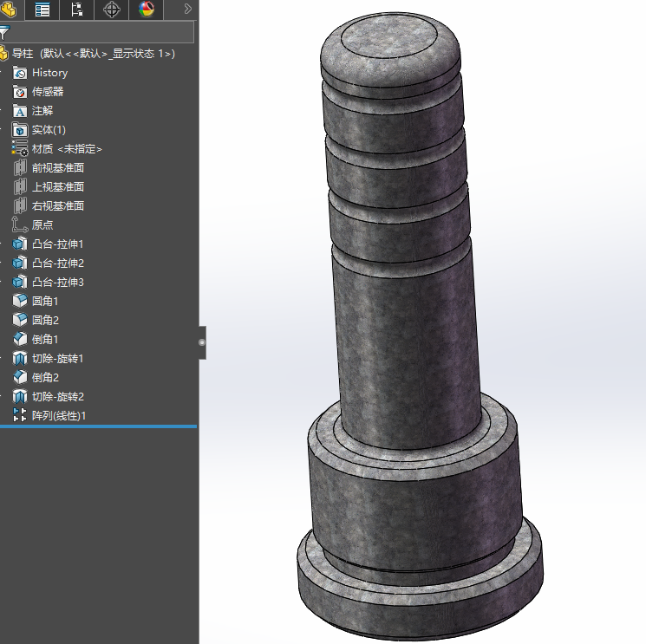Screen dimensions: 646x644
Task: Switch to the PropertyManager tab
Action: coord(42,10)
